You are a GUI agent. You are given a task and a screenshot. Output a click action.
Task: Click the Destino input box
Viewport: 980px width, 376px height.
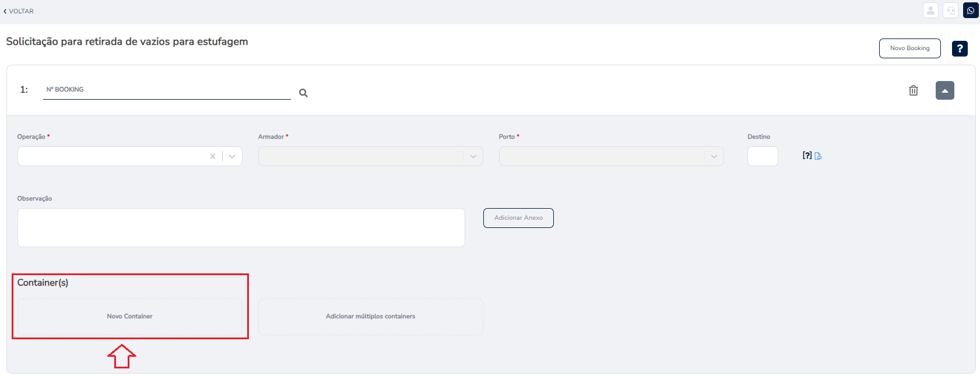point(763,156)
